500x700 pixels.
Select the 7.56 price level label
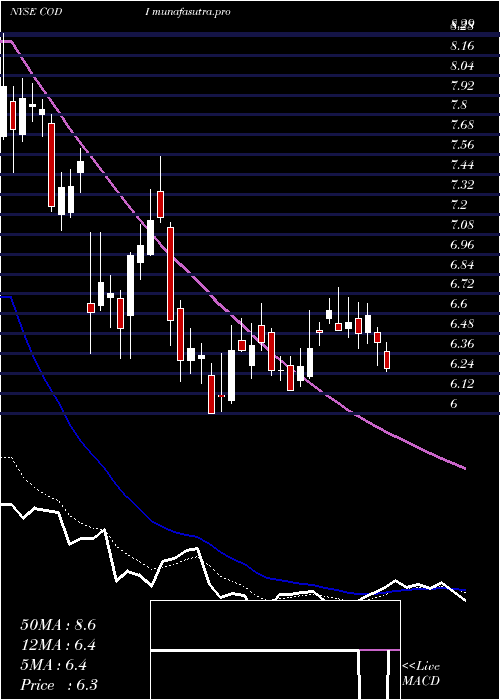point(462,145)
